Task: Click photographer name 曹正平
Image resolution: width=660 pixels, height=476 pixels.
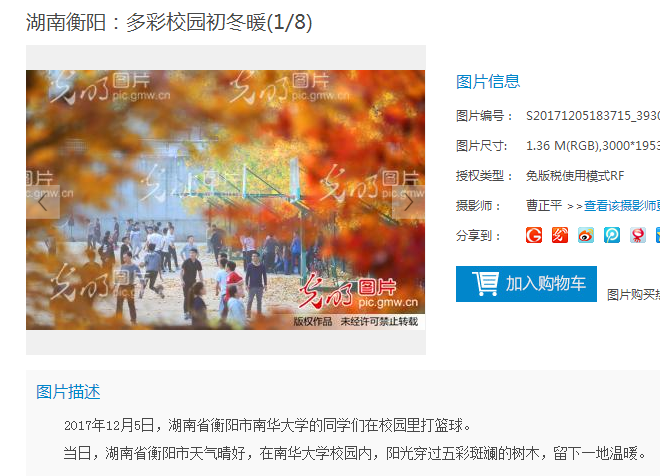Action: [x=544, y=205]
